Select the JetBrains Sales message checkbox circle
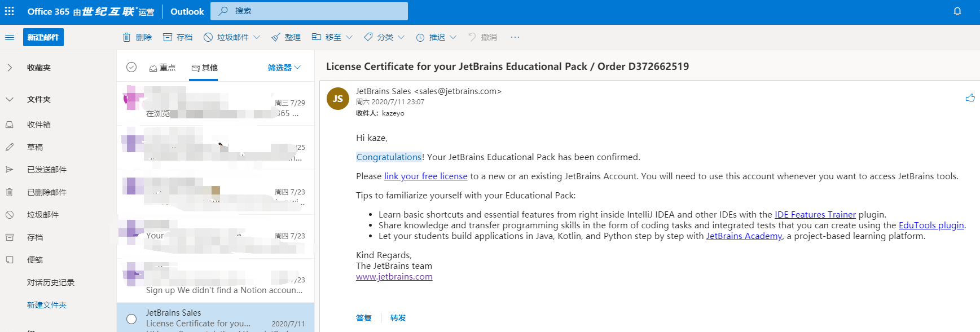This screenshot has height=332, width=980. [131, 319]
